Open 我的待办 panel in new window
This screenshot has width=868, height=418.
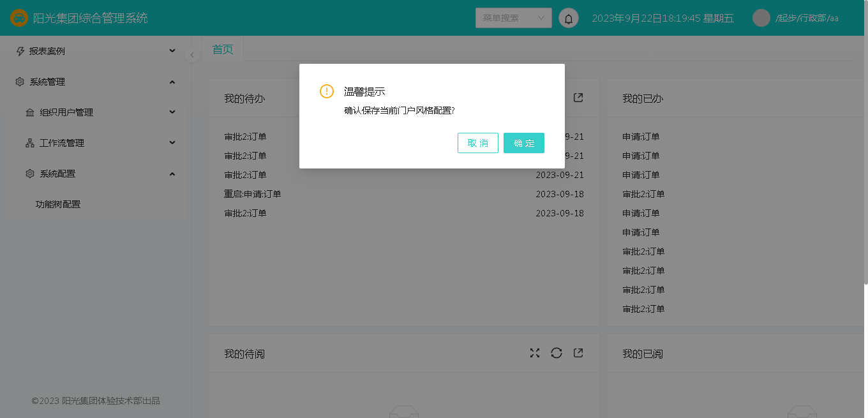(x=578, y=98)
